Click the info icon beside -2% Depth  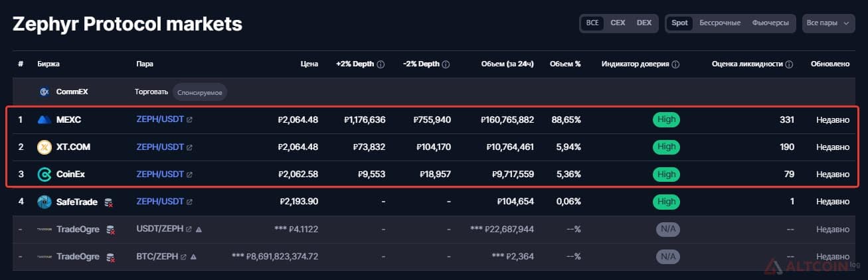(x=446, y=64)
